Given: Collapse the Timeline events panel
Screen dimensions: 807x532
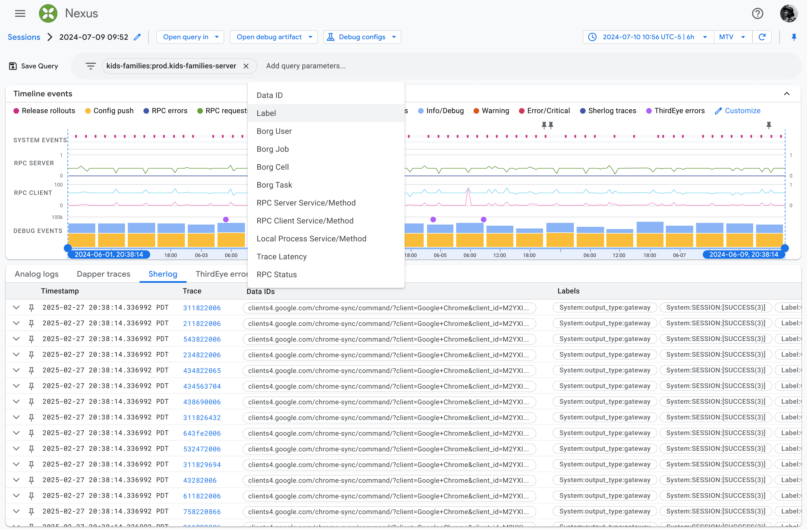Looking at the screenshot, I should 786,94.
